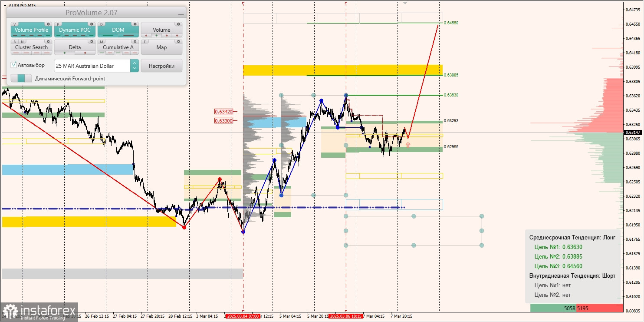Click Внутридневная Тенденция: Шорт text
This screenshot has width=644, height=322.
(x=572, y=276)
